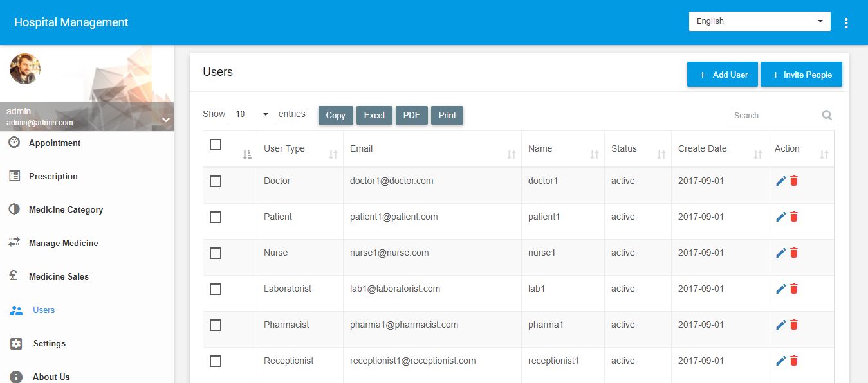Edit the receptionist1 user with pencil icon

point(781,361)
